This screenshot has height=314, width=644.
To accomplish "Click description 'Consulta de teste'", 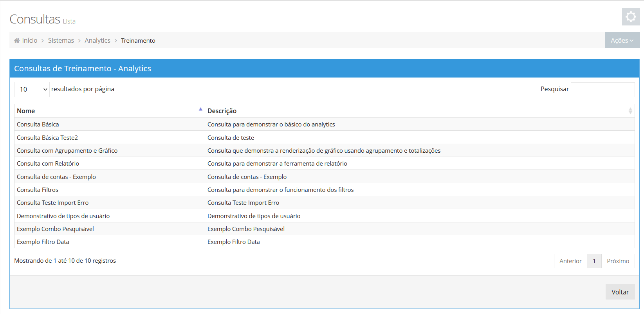I will coord(231,138).
